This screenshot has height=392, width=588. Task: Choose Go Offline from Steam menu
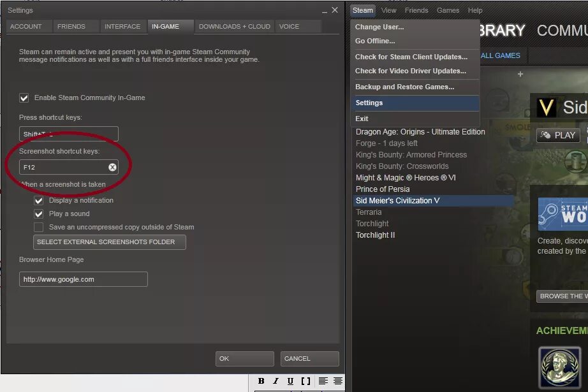415,41
